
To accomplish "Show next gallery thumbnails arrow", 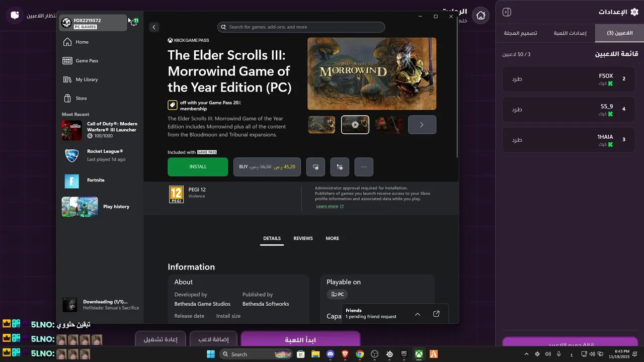I will point(422,125).
